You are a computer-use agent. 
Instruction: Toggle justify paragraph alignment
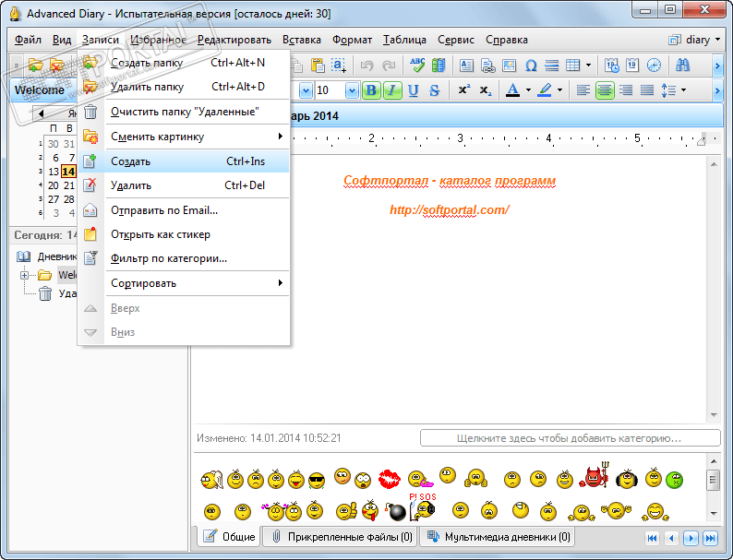pyautogui.click(x=647, y=90)
